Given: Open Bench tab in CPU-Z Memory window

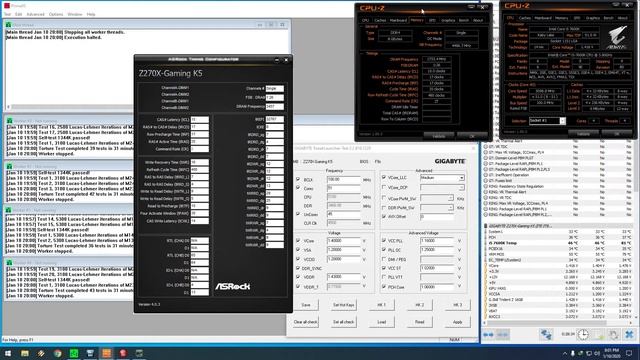Looking at the screenshot, I should click(x=464, y=20).
